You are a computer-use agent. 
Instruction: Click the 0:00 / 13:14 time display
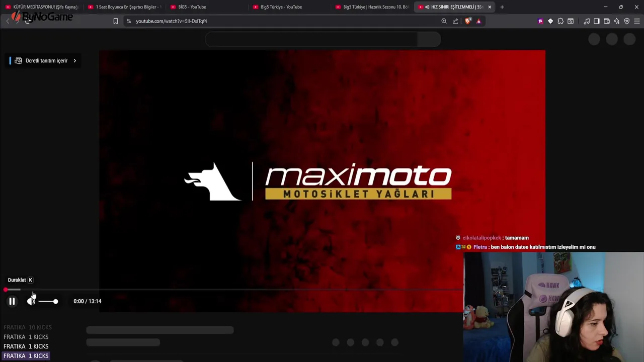coord(88,301)
